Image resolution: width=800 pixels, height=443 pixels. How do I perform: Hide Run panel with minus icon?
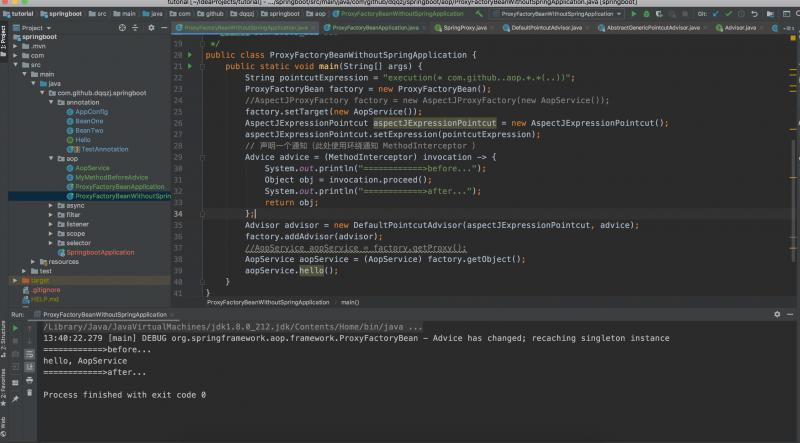pos(790,314)
